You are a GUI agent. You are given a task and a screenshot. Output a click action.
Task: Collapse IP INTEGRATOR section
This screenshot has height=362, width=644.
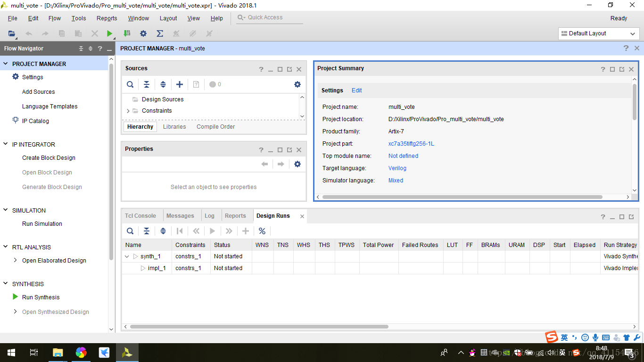click(6, 144)
